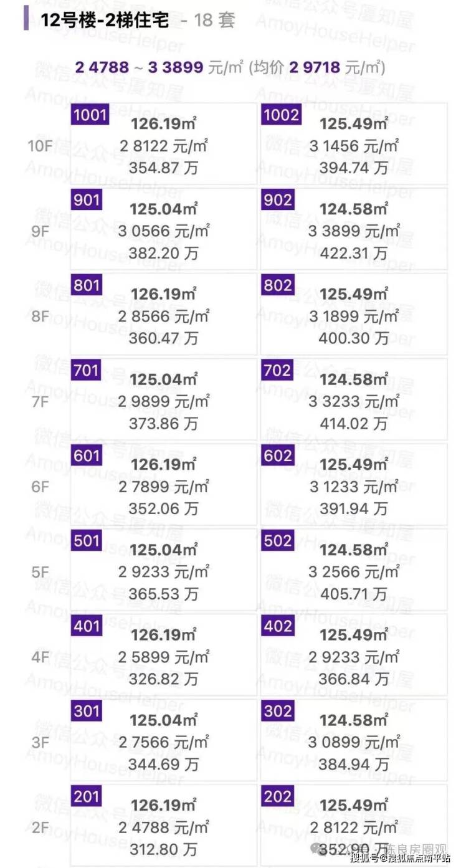Tap the 901 unit badge
Viewport: 461px width, 868px height.
pos(87,200)
